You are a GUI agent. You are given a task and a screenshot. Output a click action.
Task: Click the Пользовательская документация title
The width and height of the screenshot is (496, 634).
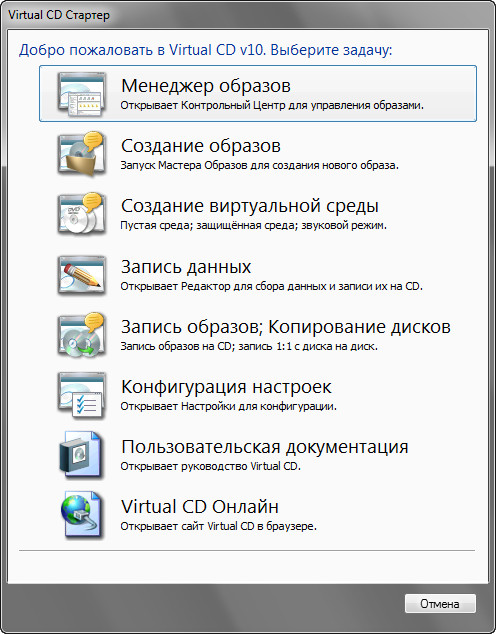pos(265,447)
